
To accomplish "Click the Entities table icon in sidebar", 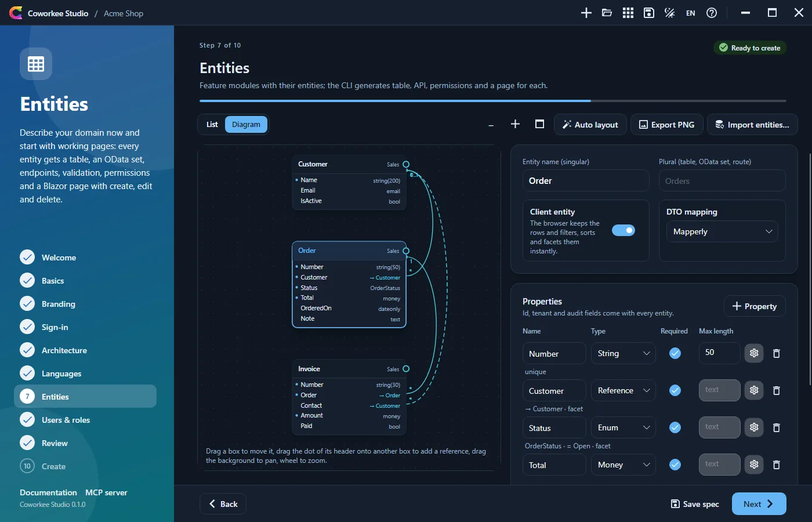I will point(36,64).
